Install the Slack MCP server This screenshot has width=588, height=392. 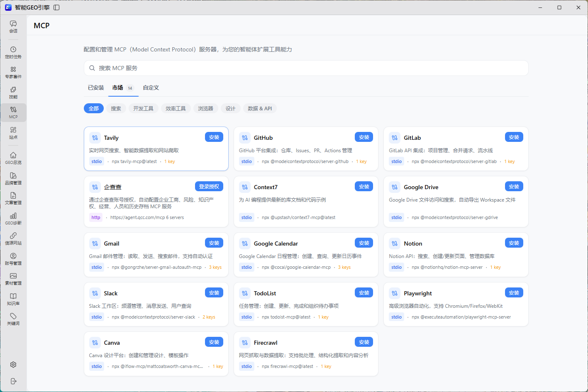(214, 293)
